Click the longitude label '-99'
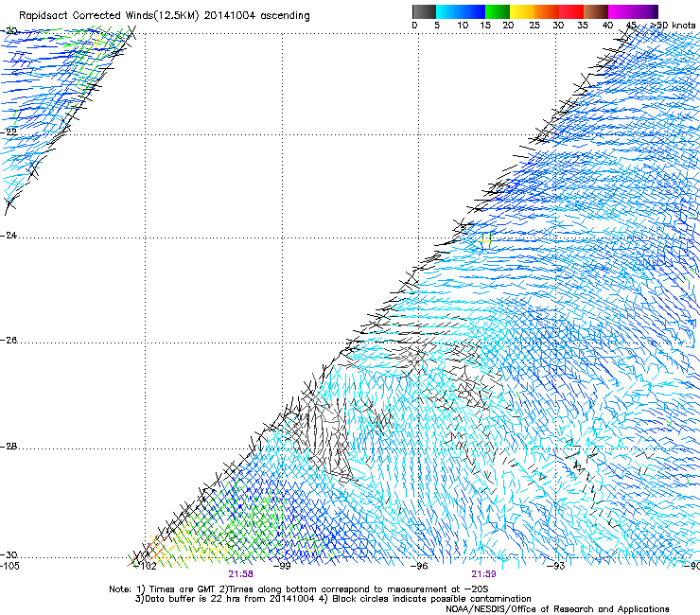Image resolution: width=700 pixels, height=615 pixels. (x=282, y=566)
